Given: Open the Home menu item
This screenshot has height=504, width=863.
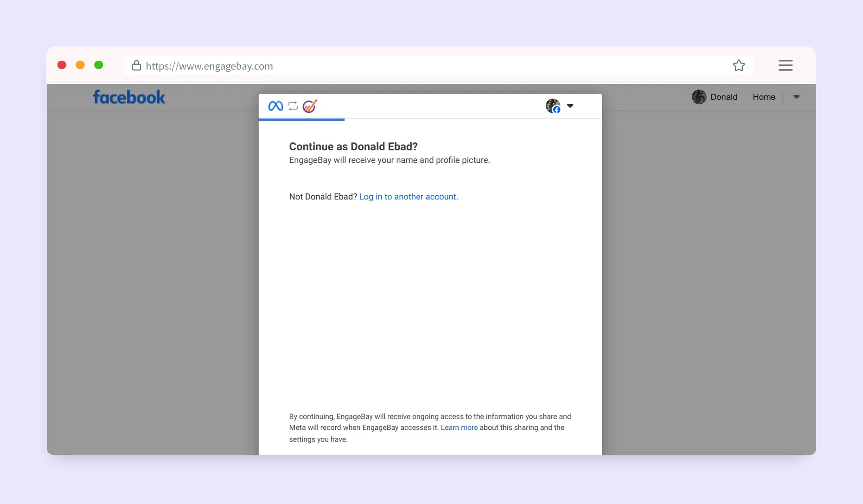Looking at the screenshot, I should coord(764,97).
